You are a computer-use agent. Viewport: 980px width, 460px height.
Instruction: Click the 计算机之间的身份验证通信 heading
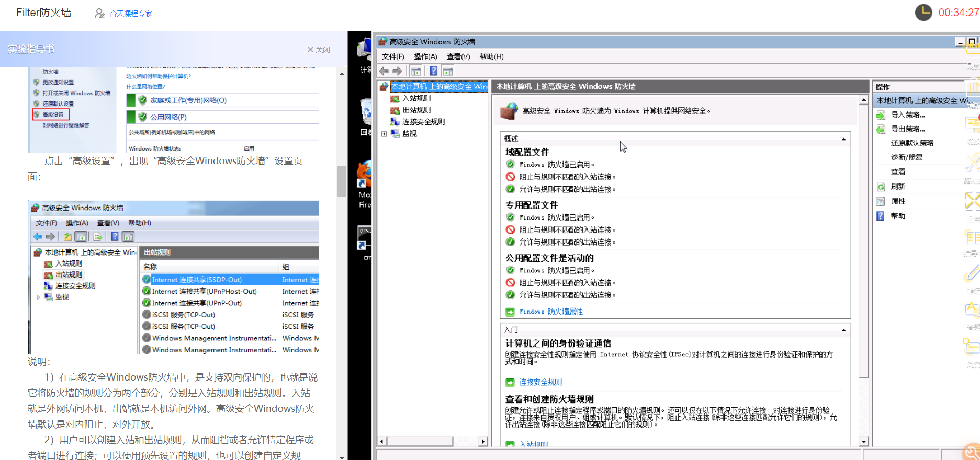tap(558, 343)
